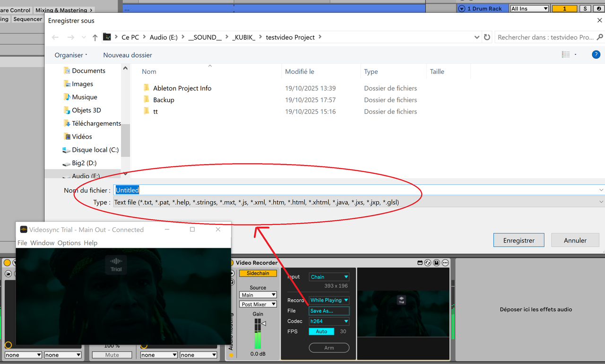605x364 pixels.
Task: Toggle the Mute button on the device
Action: (112, 355)
